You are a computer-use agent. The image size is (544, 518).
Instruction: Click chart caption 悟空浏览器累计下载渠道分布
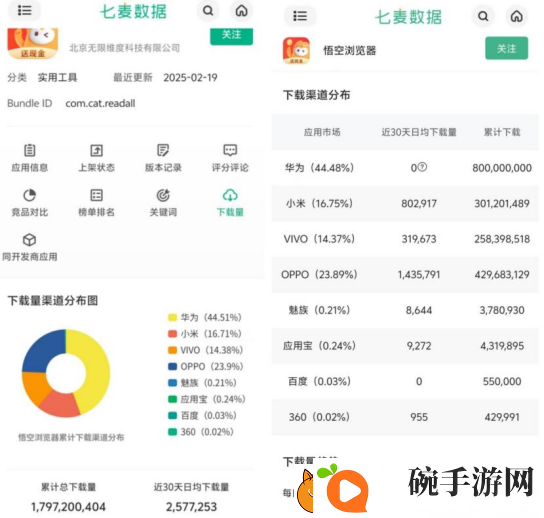[71, 438]
